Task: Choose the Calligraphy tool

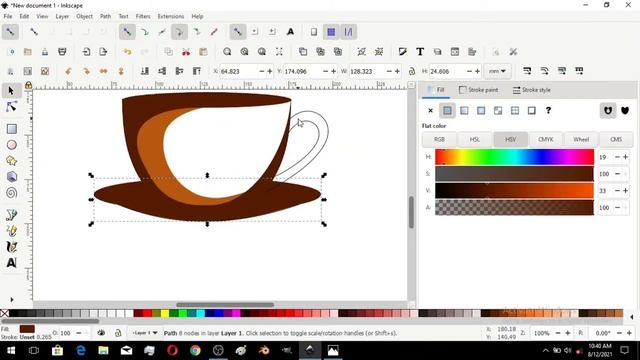Action: 11,247
